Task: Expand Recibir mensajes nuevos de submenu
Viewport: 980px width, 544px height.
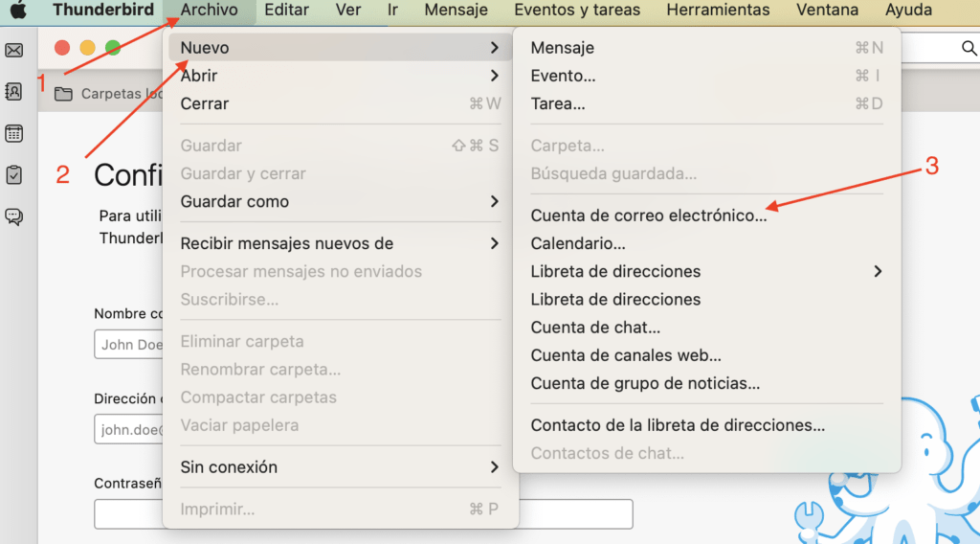Action: [x=340, y=243]
